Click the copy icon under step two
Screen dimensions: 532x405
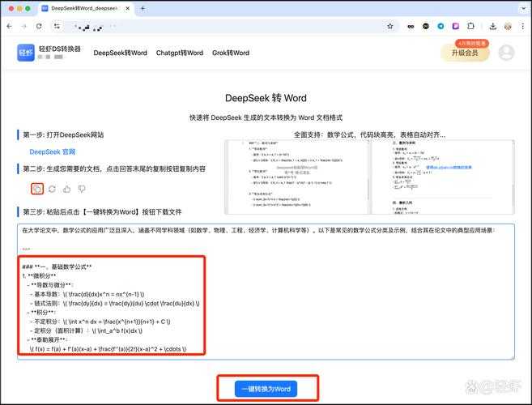[x=37, y=189]
